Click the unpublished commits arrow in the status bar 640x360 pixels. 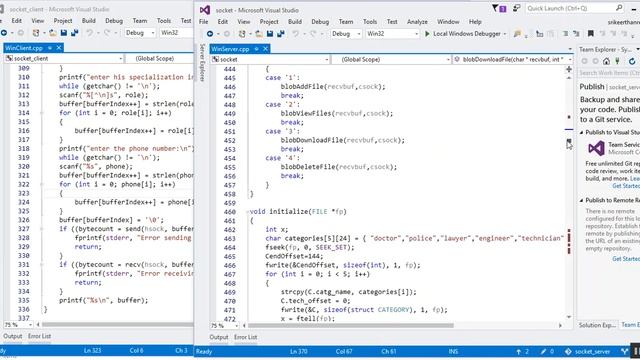(523, 351)
